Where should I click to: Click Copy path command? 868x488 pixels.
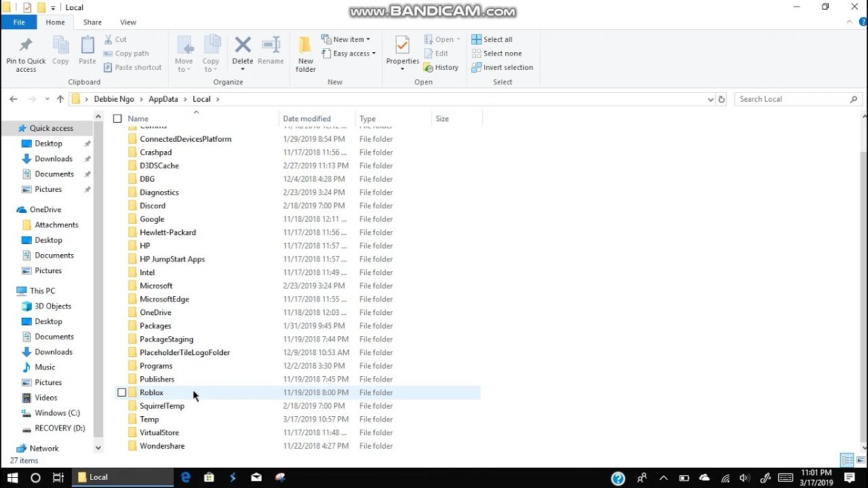(x=126, y=54)
